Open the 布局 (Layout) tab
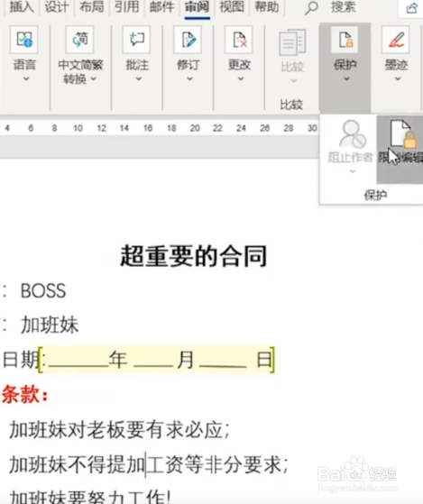Viewport: 423px width, 504px height. pyautogui.click(x=92, y=6)
